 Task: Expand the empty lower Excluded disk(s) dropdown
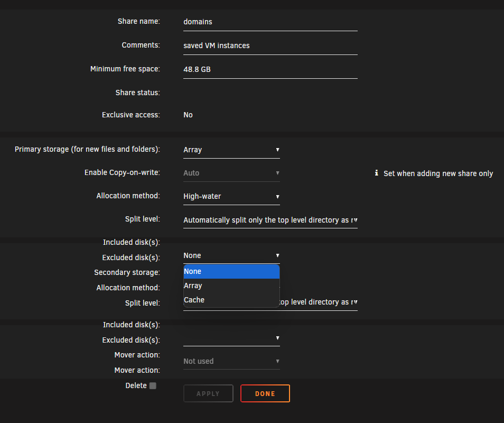click(231, 338)
